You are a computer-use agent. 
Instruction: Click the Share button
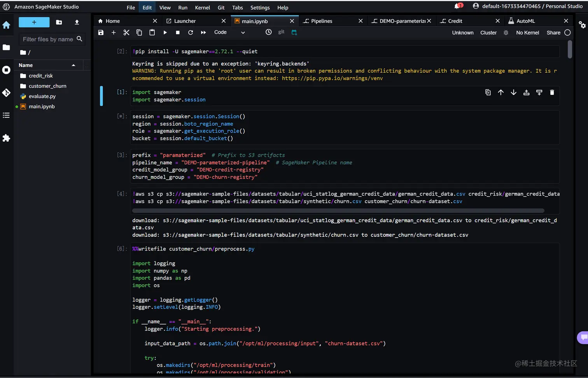[553, 33]
